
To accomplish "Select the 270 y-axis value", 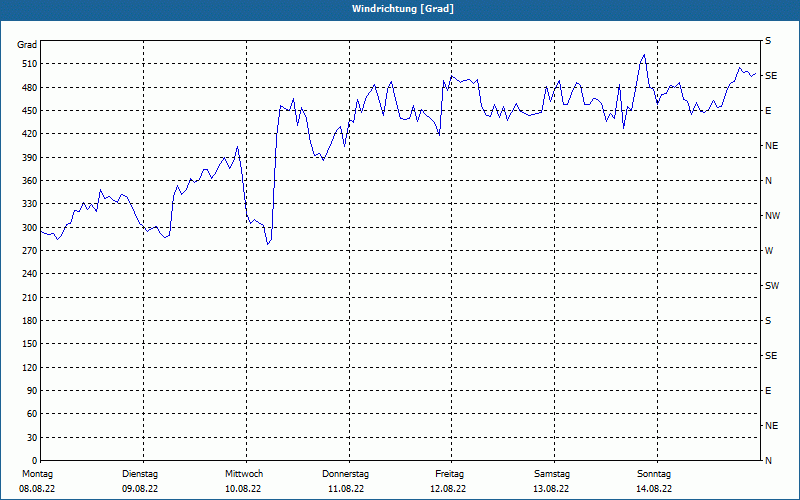I will 29,251.
